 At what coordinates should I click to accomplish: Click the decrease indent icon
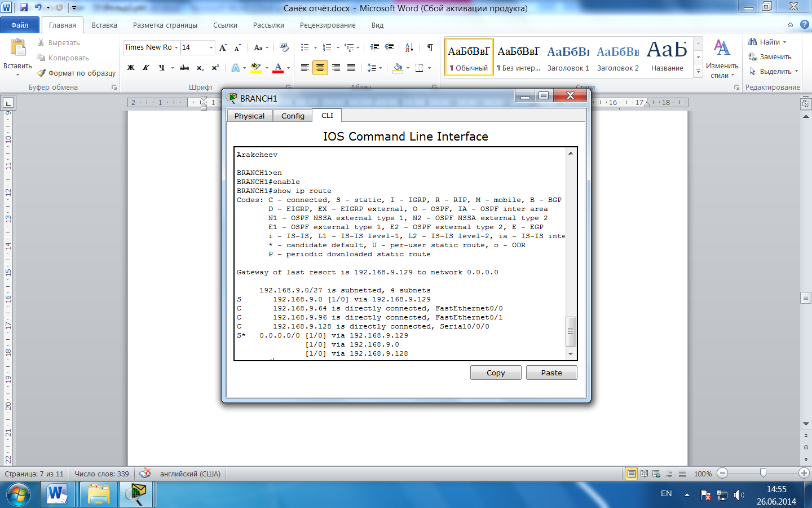click(x=374, y=47)
